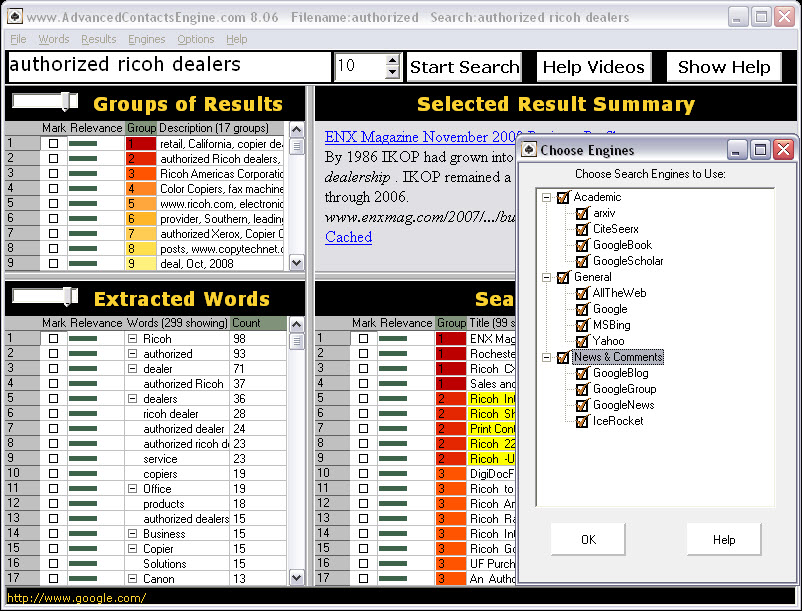
Task: Open the ENX Magazine November result link
Action: point(420,137)
